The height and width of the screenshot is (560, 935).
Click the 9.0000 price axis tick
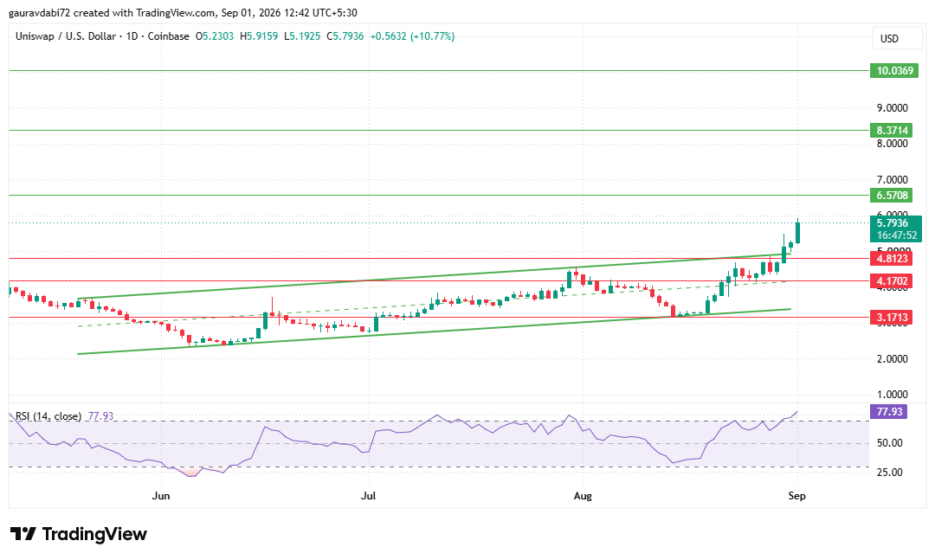click(x=892, y=108)
